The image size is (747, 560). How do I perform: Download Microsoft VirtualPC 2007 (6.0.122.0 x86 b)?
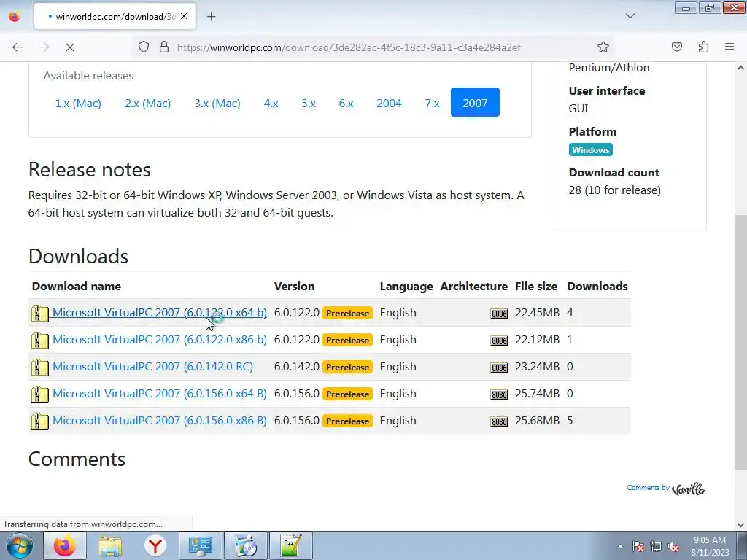160,340
